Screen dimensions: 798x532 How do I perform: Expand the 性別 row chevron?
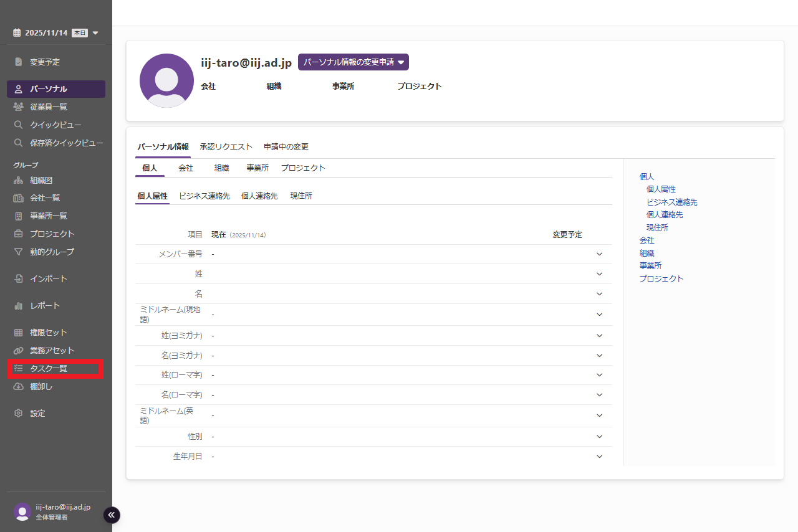[x=599, y=437]
